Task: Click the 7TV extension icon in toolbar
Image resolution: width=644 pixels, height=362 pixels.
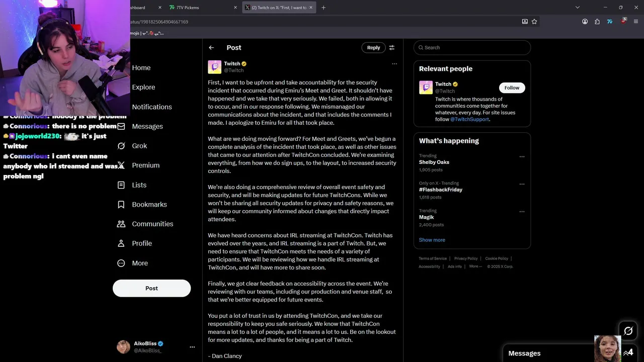Action: (609, 22)
